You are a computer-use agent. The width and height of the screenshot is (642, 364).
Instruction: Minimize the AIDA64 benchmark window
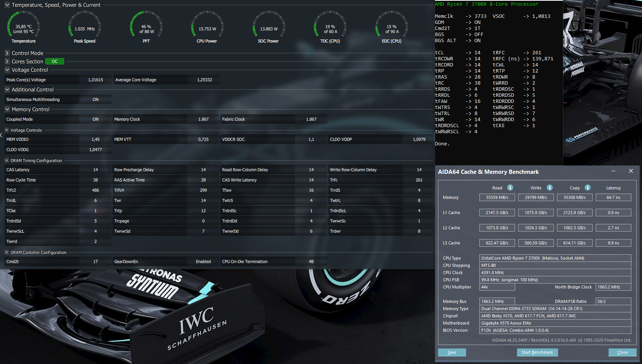[614, 171]
